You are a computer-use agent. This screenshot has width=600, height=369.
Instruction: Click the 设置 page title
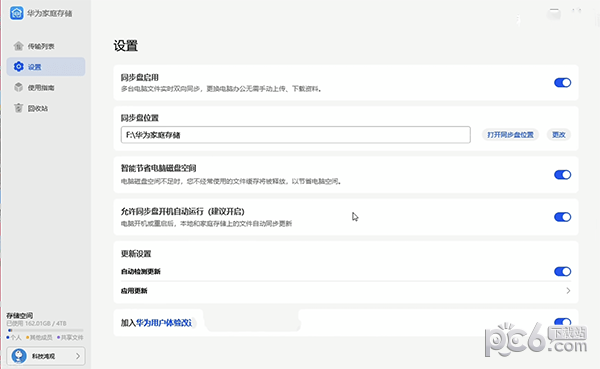pyautogui.click(x=126, y=46)
